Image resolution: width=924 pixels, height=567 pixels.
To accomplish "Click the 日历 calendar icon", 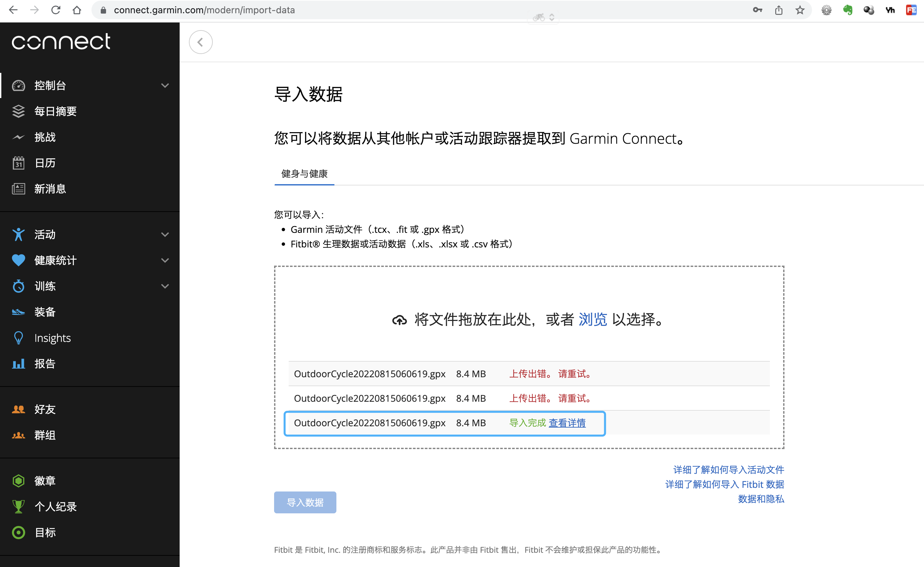I will [x=19, y=163].
